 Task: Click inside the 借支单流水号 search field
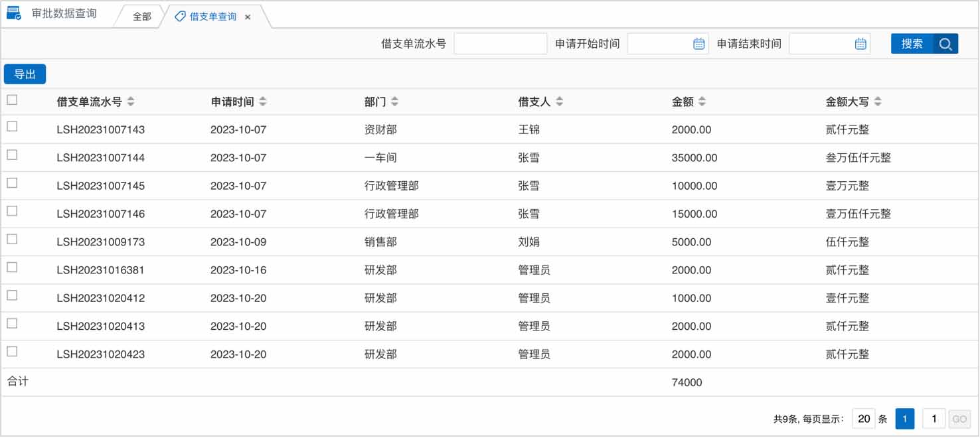(501, 43)
